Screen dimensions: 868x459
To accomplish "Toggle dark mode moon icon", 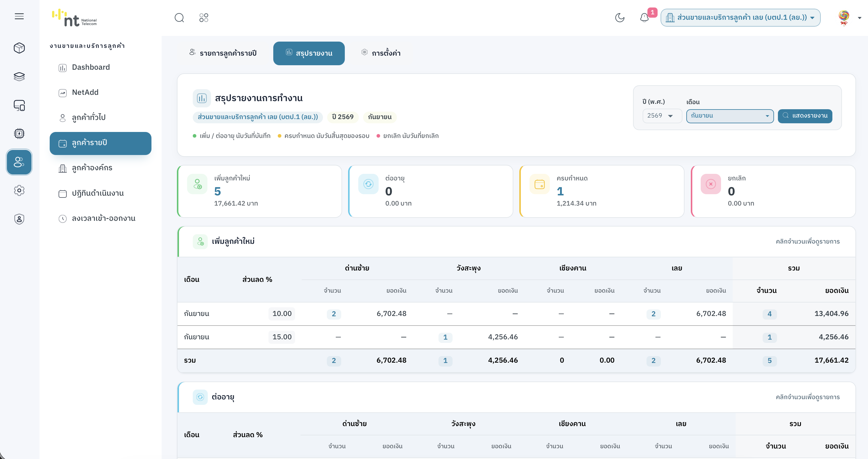I will point(620,18).
